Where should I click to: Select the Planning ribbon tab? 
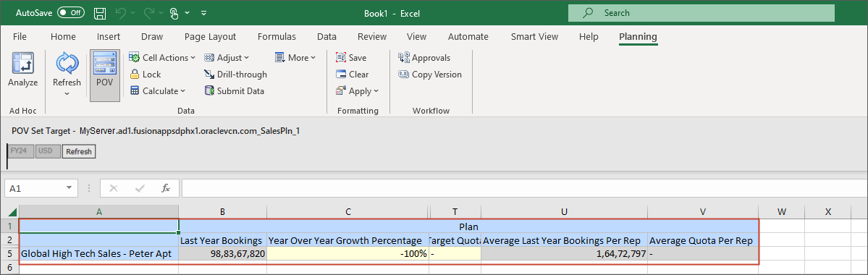click(638, 36)
